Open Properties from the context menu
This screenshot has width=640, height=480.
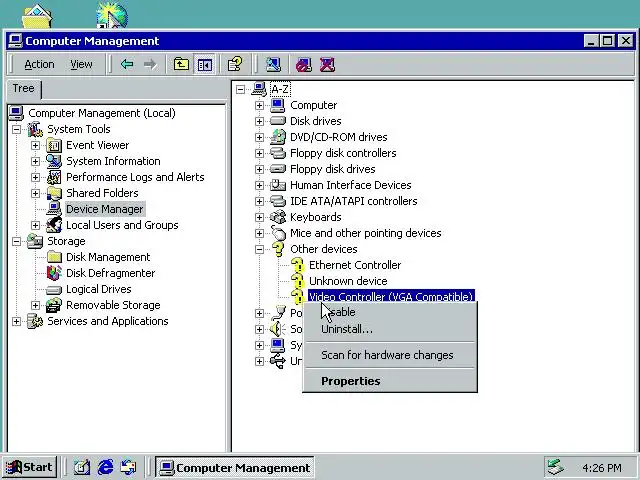click(390, 381)
